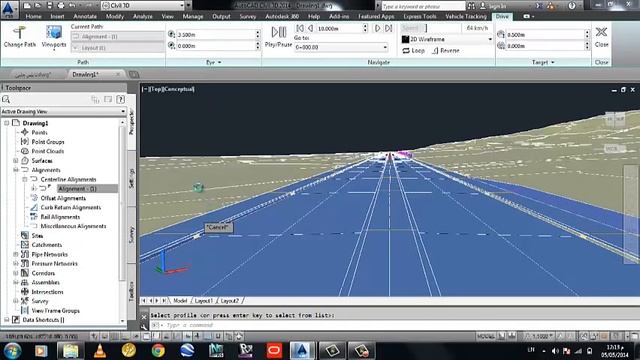
Task: Step forward one increment in Navigate
Action: (x=378, y=28)
